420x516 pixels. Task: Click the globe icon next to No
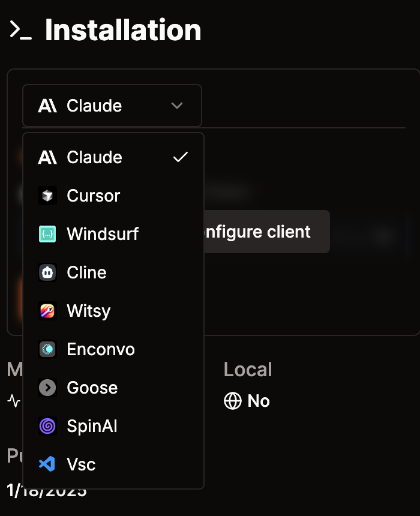233,401
